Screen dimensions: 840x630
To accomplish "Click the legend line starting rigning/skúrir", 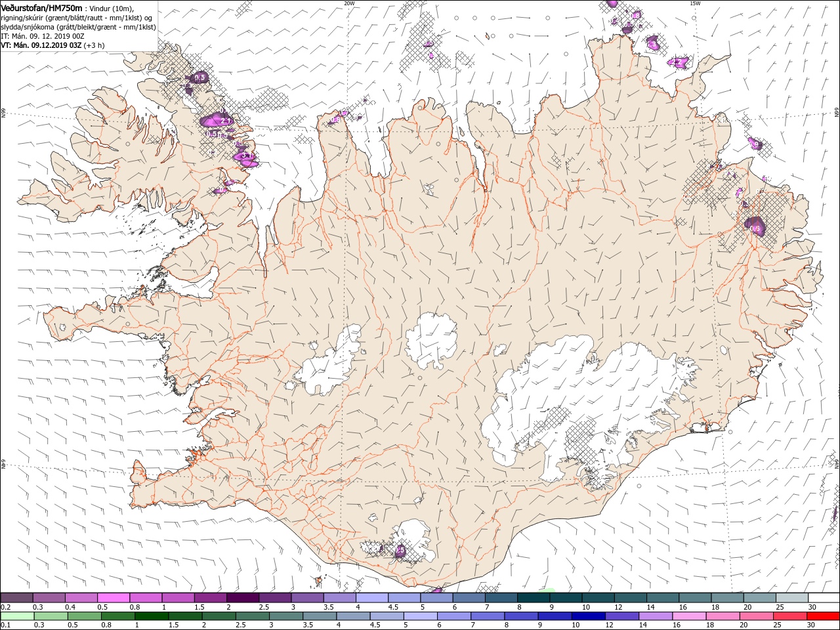I will [76, 18].
